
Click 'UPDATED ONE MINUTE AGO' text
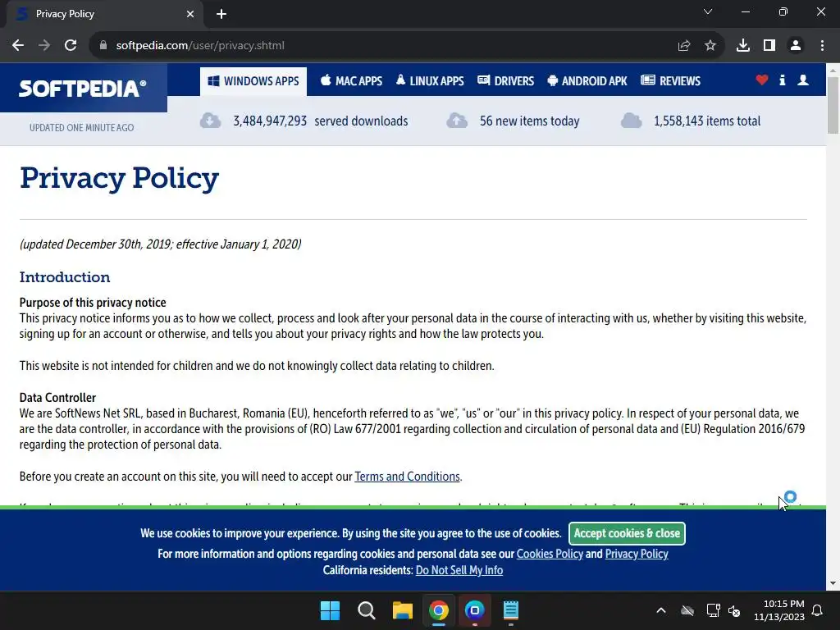coord(81,128)
